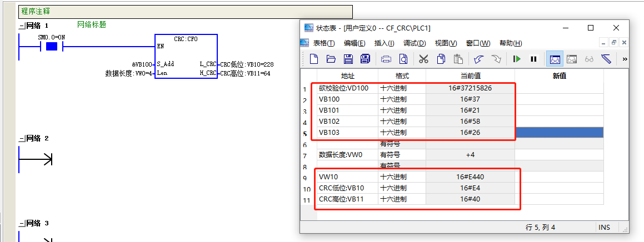Click the Save All double-floppy icon
This screenshot has width=644, height=242.
coord(365,59)
